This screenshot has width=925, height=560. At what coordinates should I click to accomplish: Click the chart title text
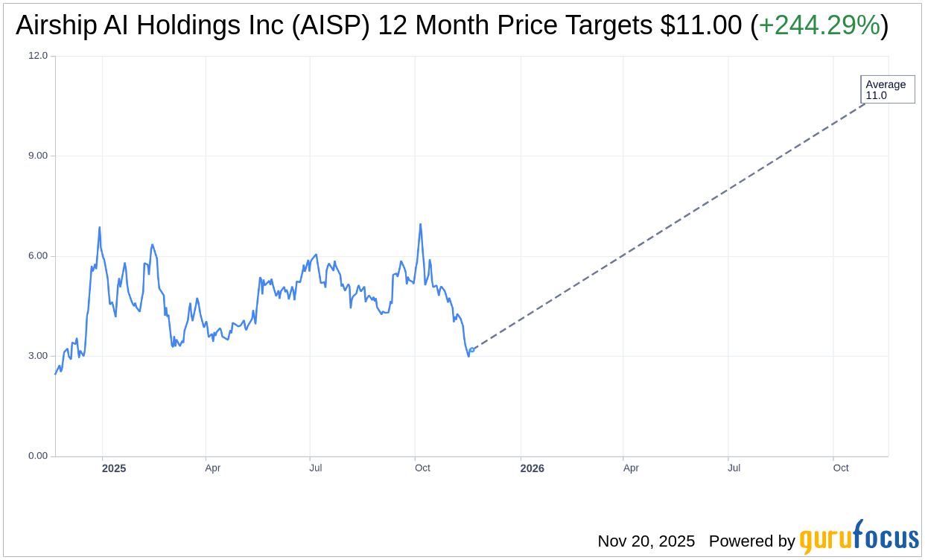(x=335, y=26)
